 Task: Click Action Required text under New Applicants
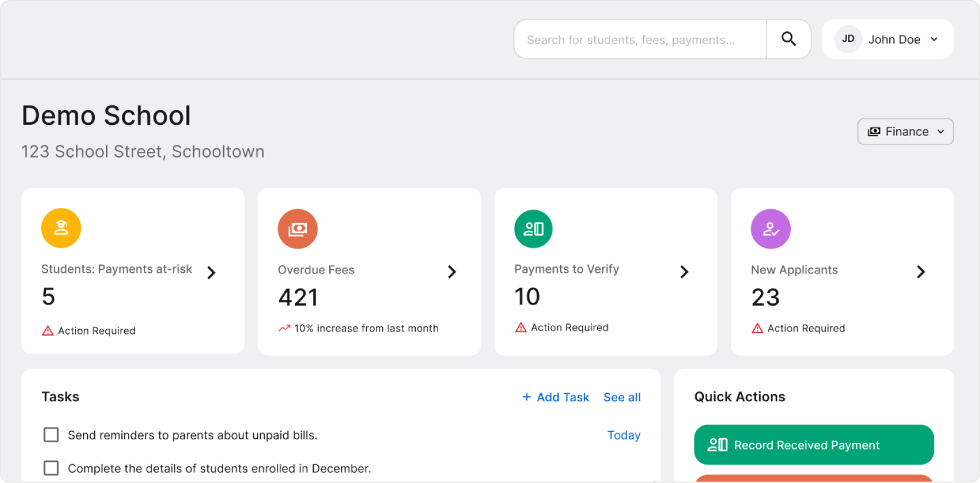click(806, 328)
